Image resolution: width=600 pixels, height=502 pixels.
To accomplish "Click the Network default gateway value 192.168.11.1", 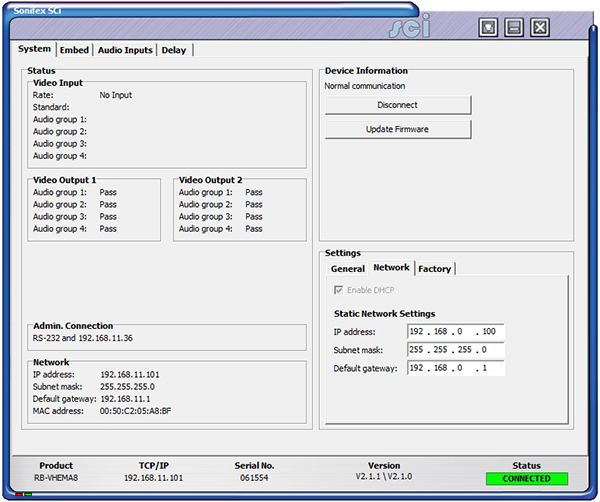I will pyautogui.click(x=126, y=399).
